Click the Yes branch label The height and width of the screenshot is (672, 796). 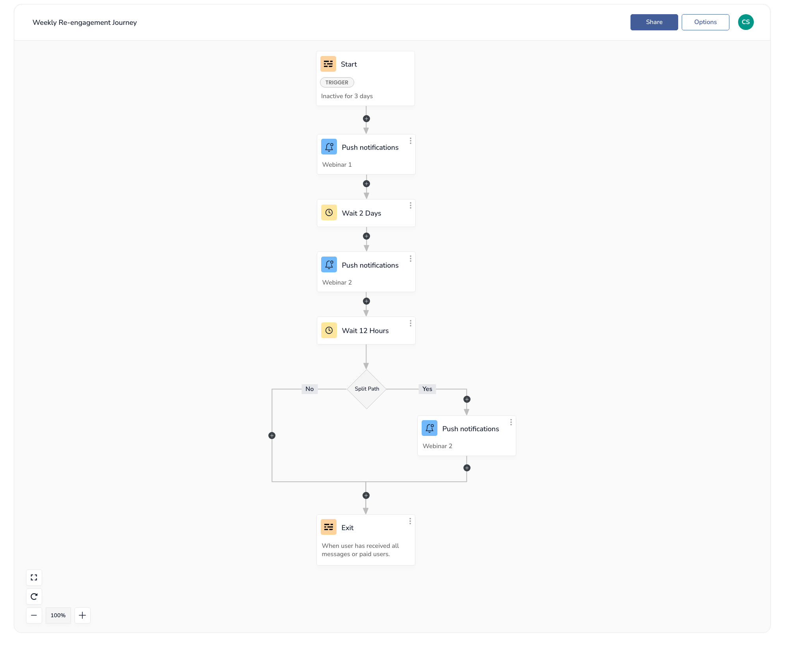[427, 389]
